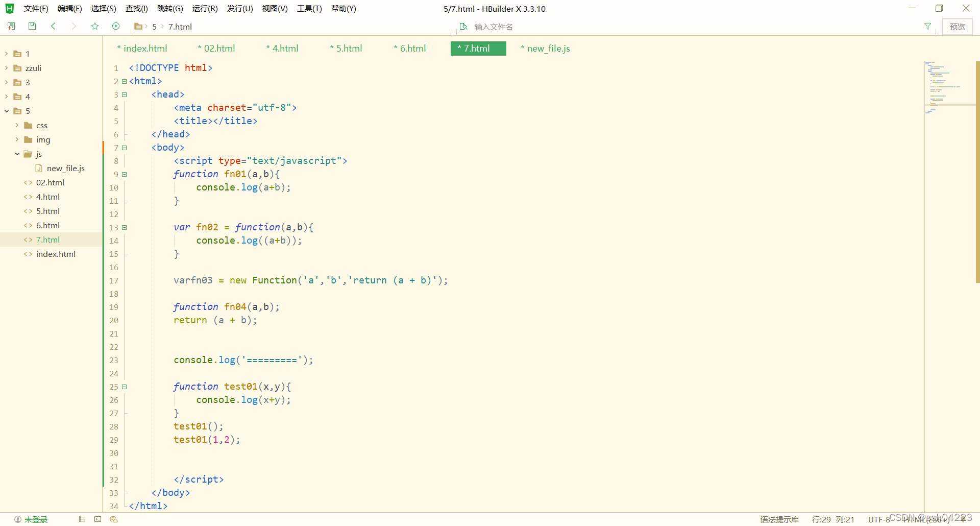This screenshot has width=980, height=526.
Task: Open the 运行(R) menu
Action: [x=205, y=9]
